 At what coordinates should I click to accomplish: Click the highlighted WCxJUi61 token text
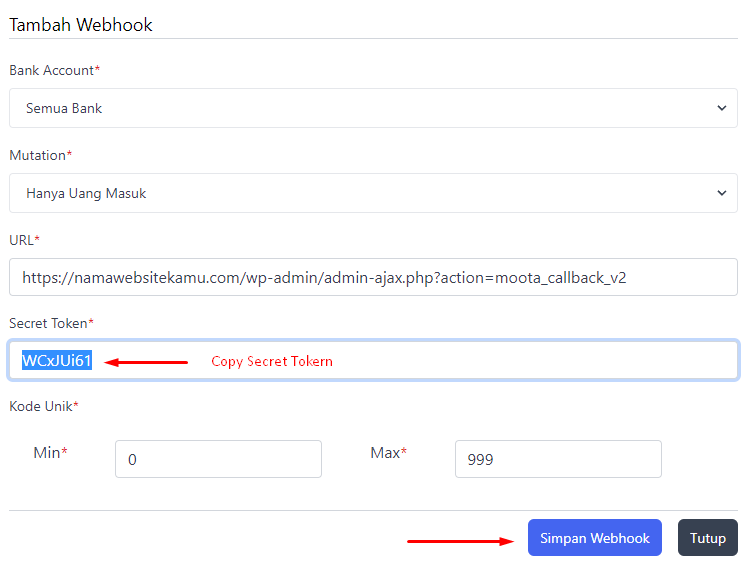coord(57,361)
